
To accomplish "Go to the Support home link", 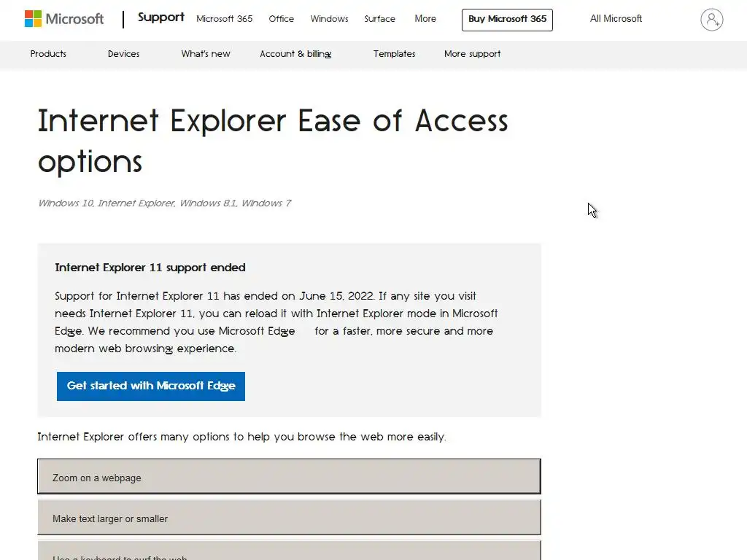I will pos(160,17).
